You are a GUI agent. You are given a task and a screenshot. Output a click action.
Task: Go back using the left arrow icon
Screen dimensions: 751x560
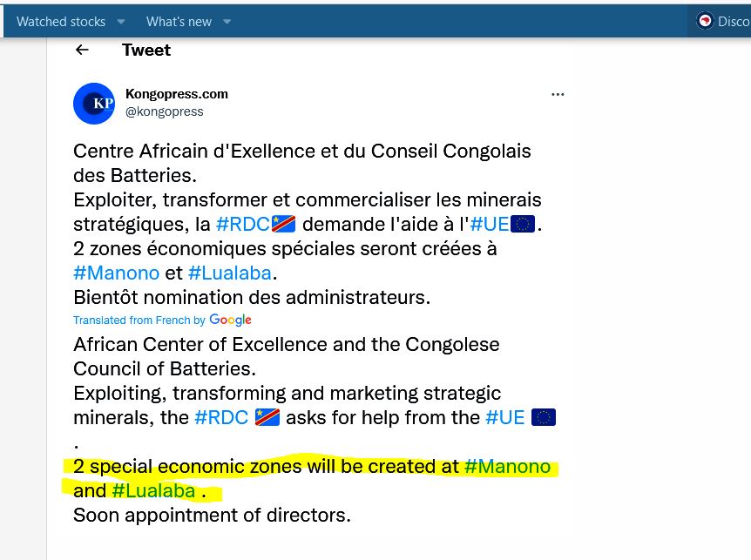83,50
